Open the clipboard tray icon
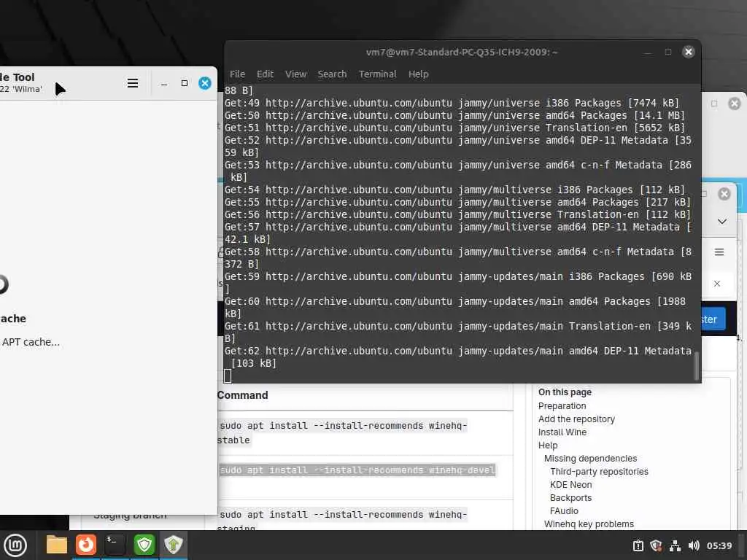 click(x=638, y=545)
